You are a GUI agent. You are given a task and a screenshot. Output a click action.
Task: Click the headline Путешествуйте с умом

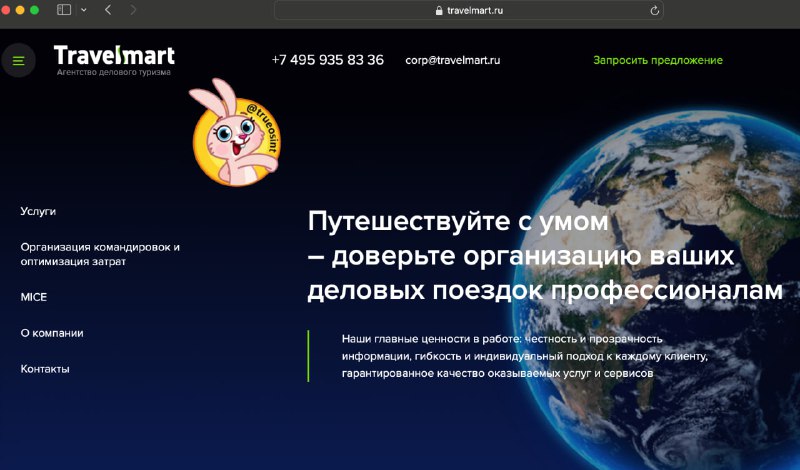tap(458, 222)
